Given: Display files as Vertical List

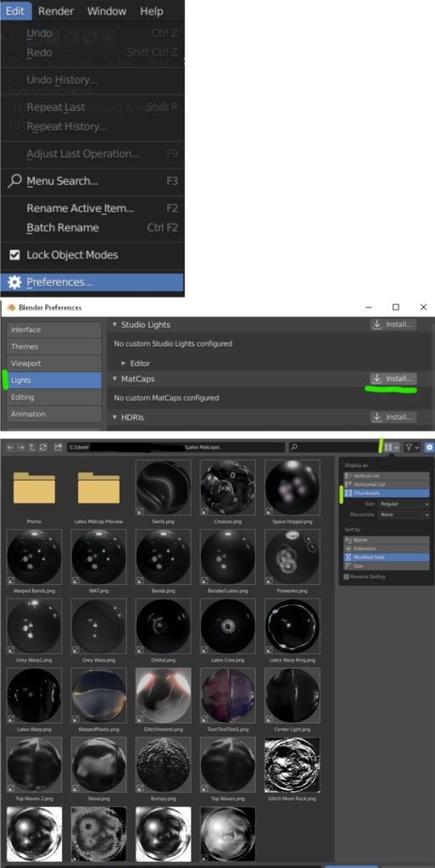Looking at the screenshot, I should pos(387,476).
